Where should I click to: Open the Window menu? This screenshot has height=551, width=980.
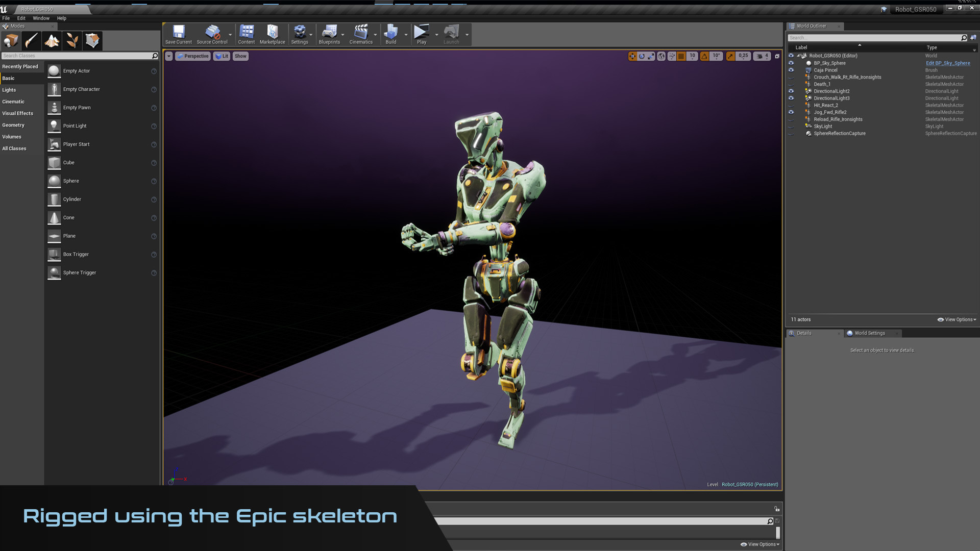pos(41,18)
